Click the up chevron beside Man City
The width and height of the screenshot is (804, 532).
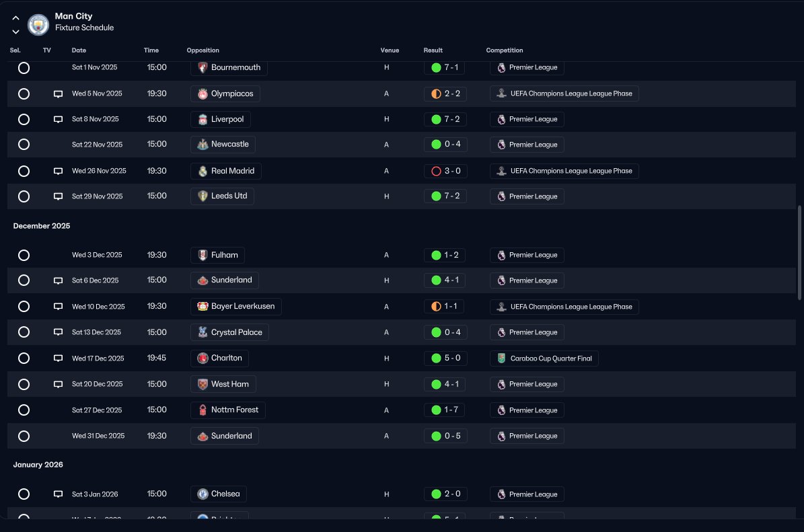tap(16, 18)
